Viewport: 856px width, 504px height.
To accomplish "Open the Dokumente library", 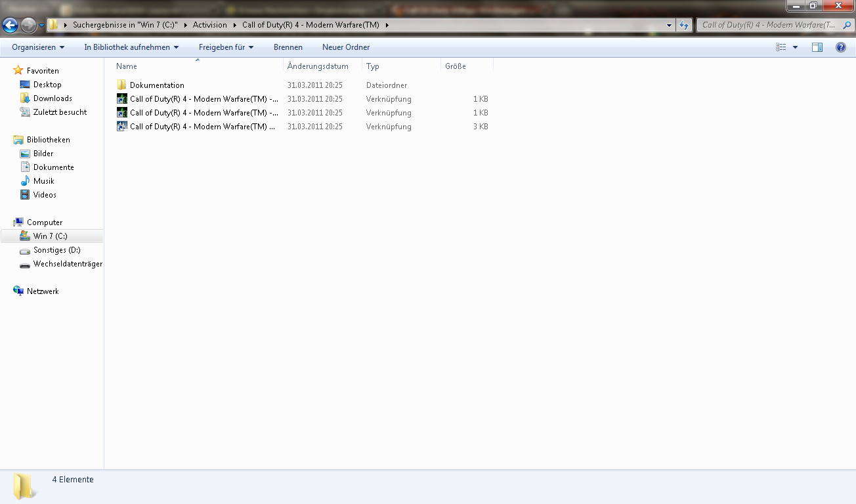I will 53,167.
